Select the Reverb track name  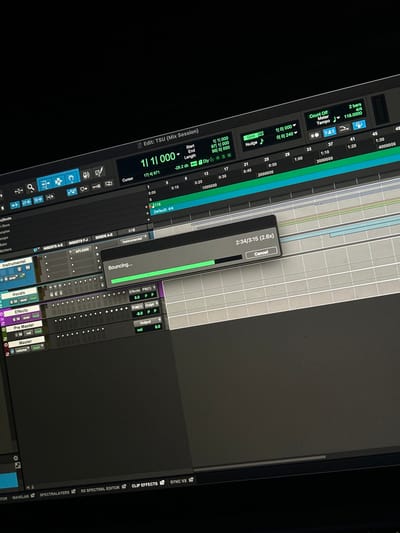(x=19, y=293)
